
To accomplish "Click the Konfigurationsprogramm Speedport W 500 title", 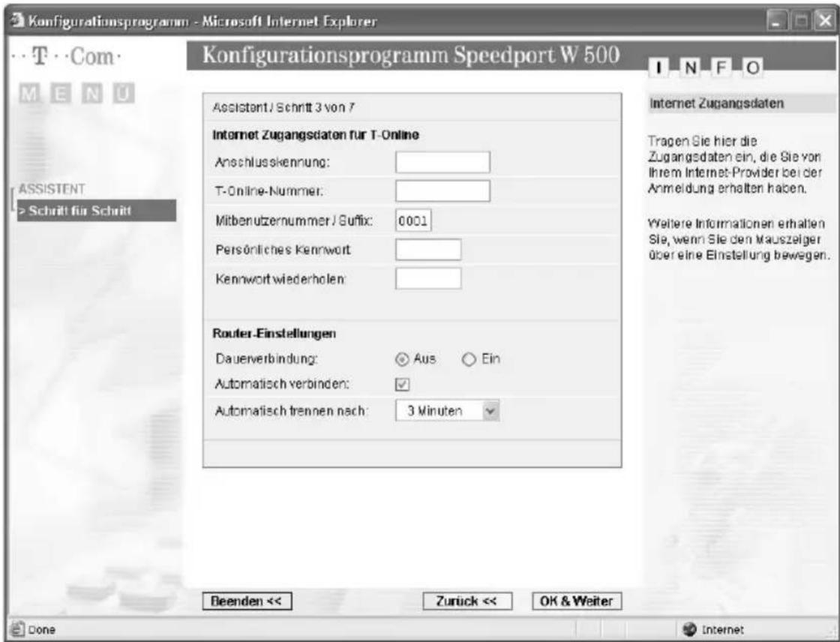I will pos(411,55).
